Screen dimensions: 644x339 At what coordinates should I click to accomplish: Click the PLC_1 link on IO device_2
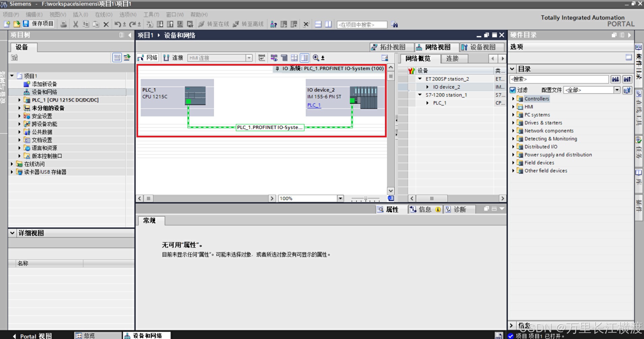point(314,105)
